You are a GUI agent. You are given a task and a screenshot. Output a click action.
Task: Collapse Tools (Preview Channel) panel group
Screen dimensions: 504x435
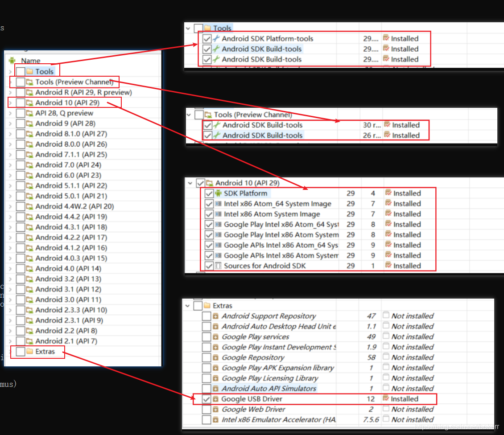(x=189, y=115)
